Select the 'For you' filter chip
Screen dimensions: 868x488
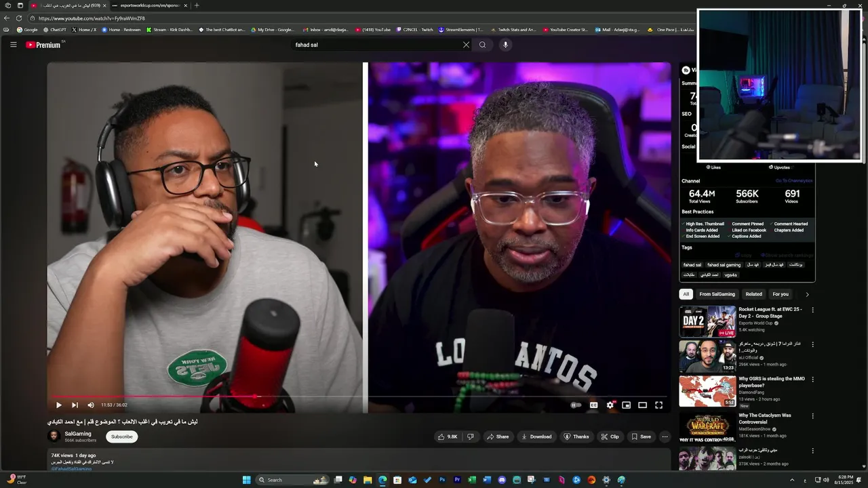click(781, 294)
